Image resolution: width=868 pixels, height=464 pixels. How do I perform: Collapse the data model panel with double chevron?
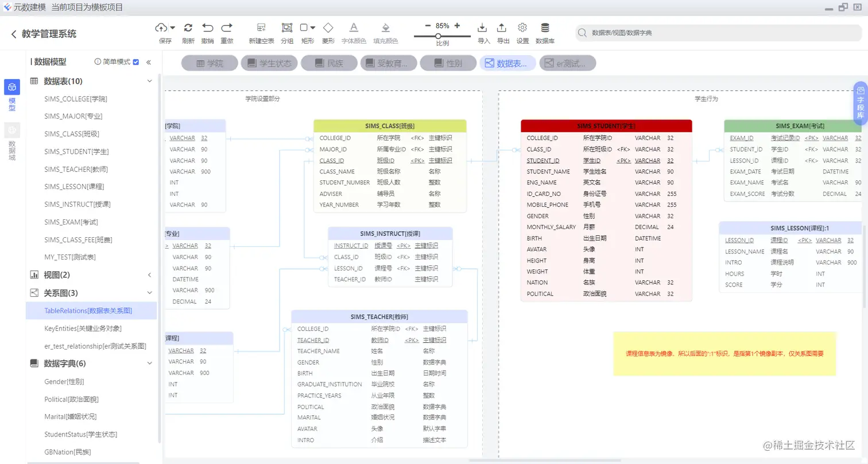pyautogui.click(x=149, y=62)
